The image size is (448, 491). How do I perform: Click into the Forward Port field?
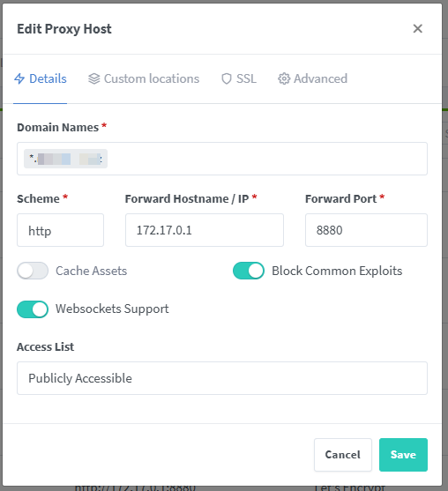(366, 230)
